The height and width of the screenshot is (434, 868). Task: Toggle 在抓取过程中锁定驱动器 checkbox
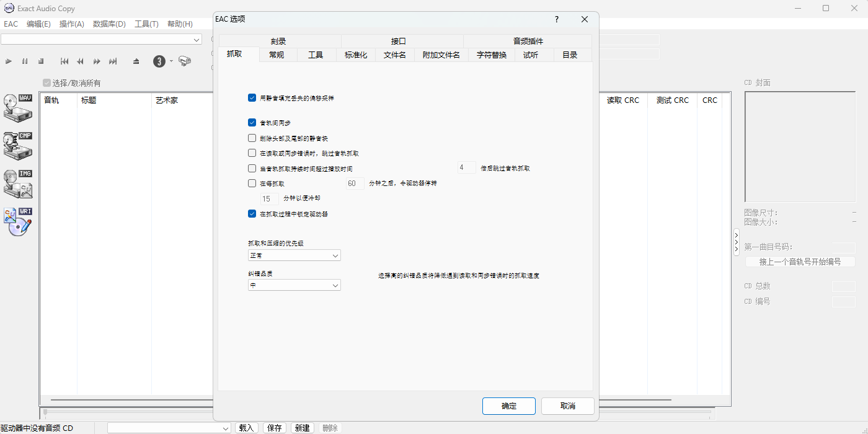pos(252,214)
